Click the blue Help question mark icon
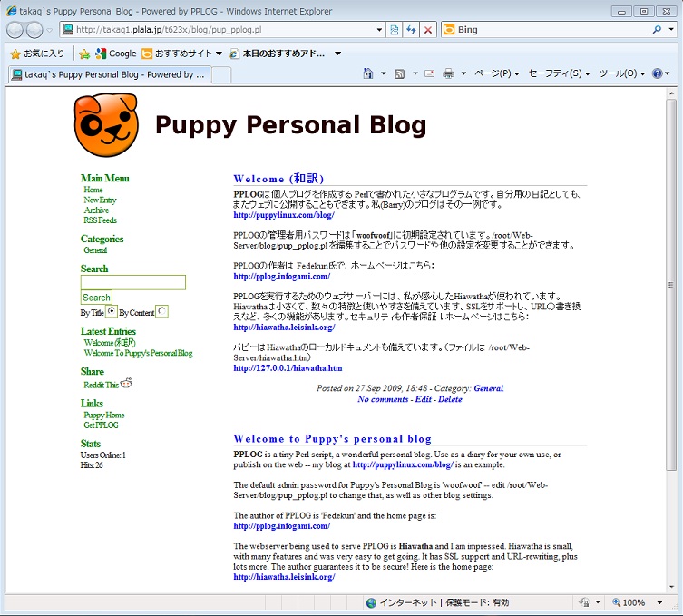Screen dimensions: 683x616 pos(658,73)
